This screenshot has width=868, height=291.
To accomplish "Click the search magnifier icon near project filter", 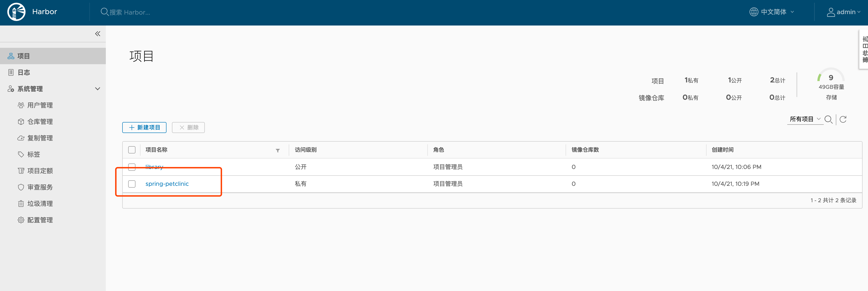I will (x=828, y=119).
